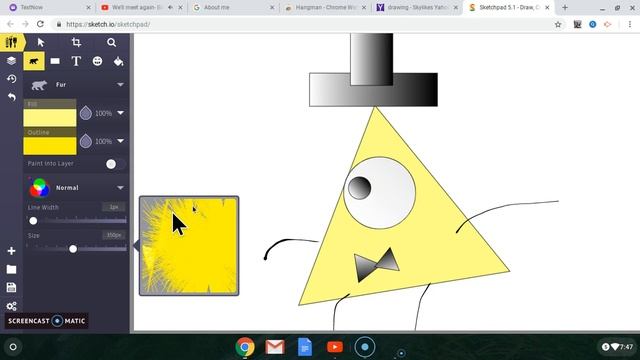The width and height of the screenshot is (640, 360).
Task: Click the blue circular extension icon
Action: (x=593, y=24)
